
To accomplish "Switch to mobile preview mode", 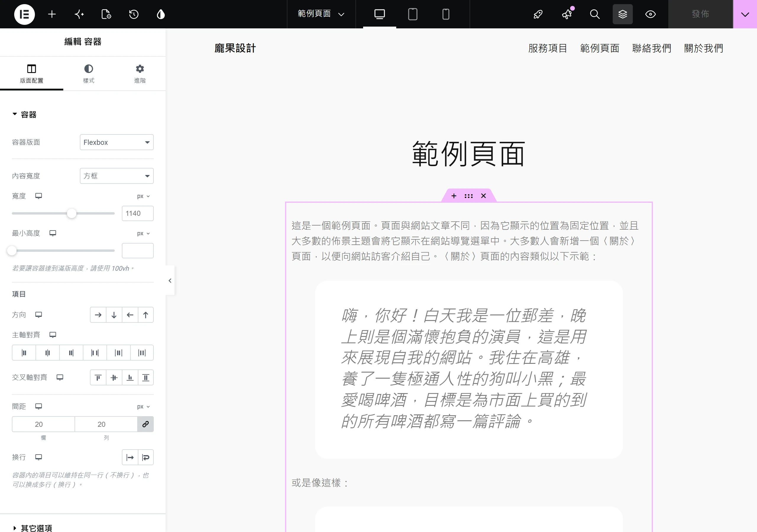I will click(x=446, y=14).
